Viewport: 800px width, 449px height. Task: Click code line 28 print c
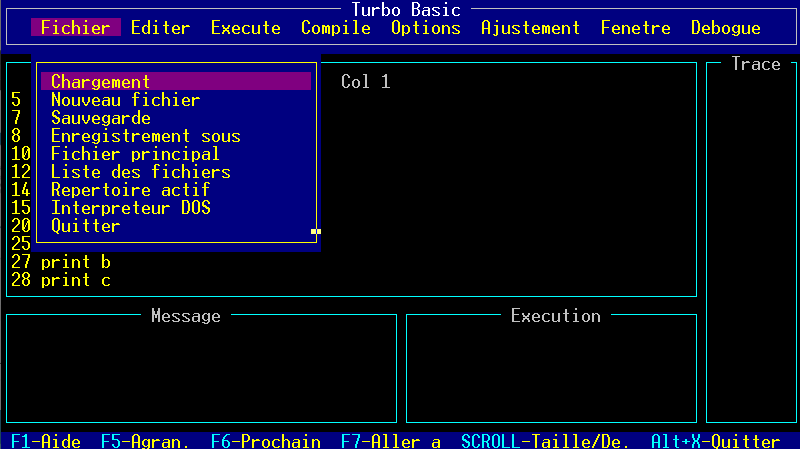(x=61, y=280)
